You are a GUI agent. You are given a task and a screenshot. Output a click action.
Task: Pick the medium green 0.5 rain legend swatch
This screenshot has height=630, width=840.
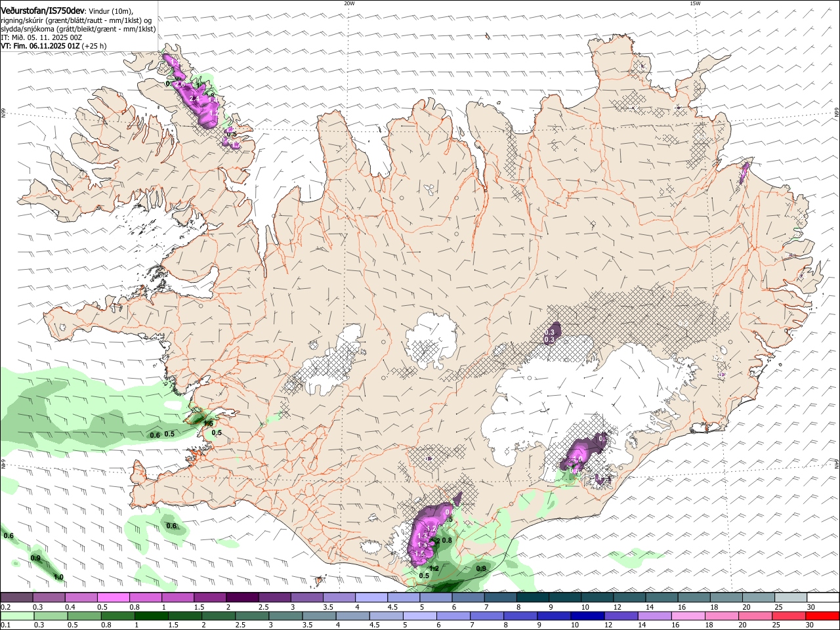click(84, 616)
